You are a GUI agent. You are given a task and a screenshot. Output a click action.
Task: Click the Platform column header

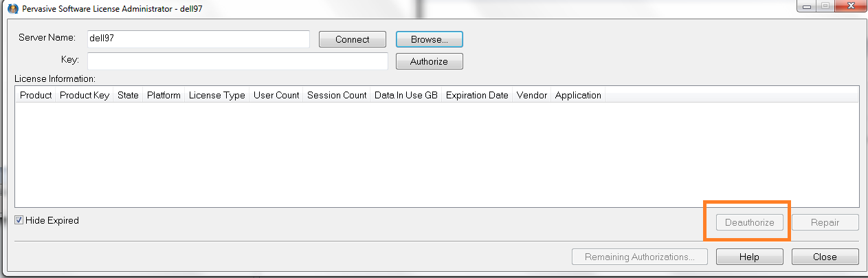[164, 96]
